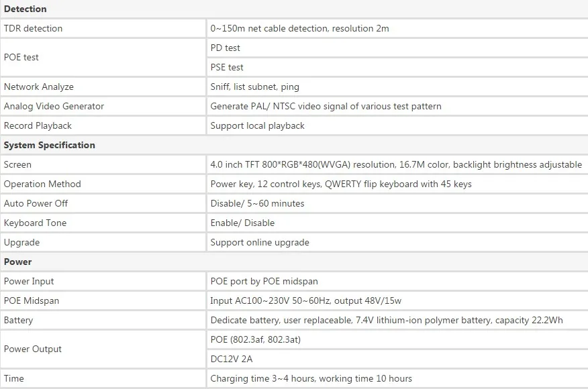Select the Disable/ 5~60 minutes value
The image size is (588, 389).
(x=257, y=203)
